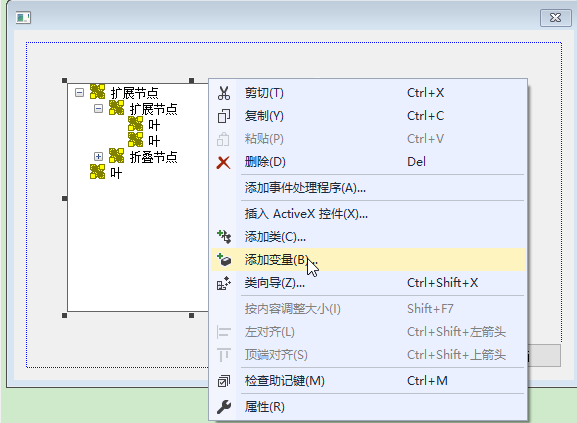Image resolution: width=577 pixels, height=423 pixels.
Task: Click the yellow node icon of 折叠节点
Action: pos(117,156)
